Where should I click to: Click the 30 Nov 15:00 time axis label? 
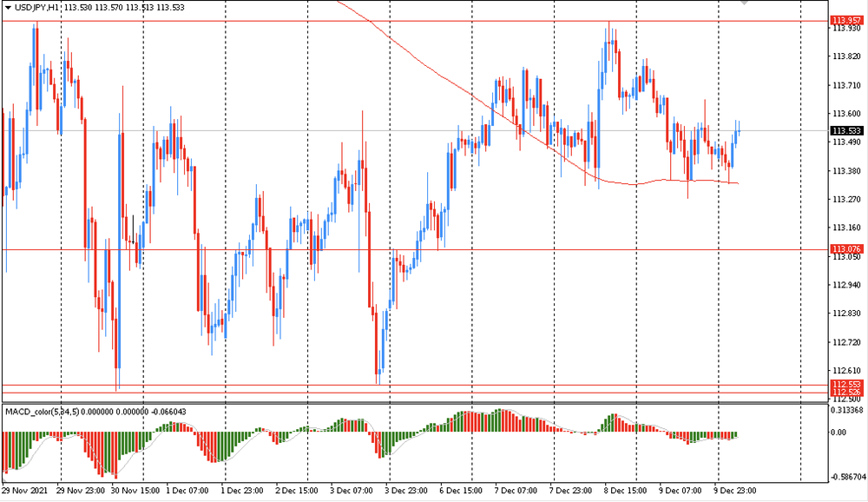pos(135,491)
